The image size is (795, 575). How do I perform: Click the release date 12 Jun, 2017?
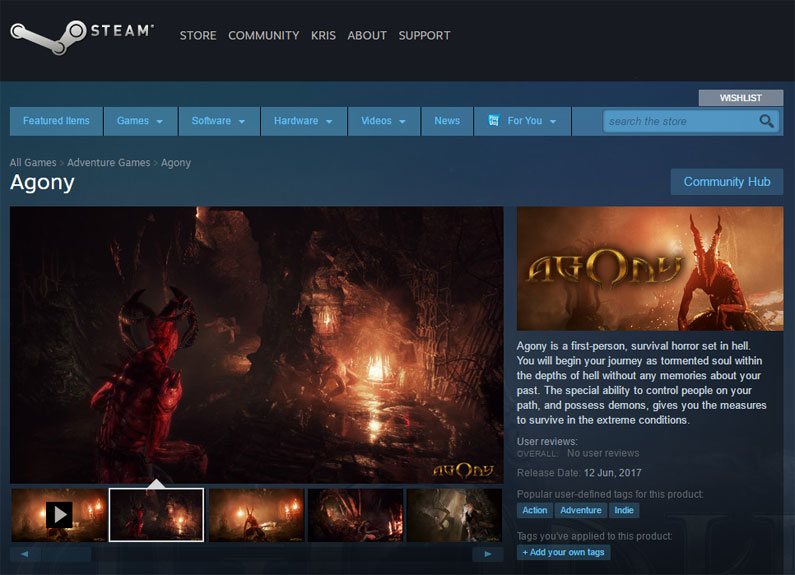click(612, 473)
